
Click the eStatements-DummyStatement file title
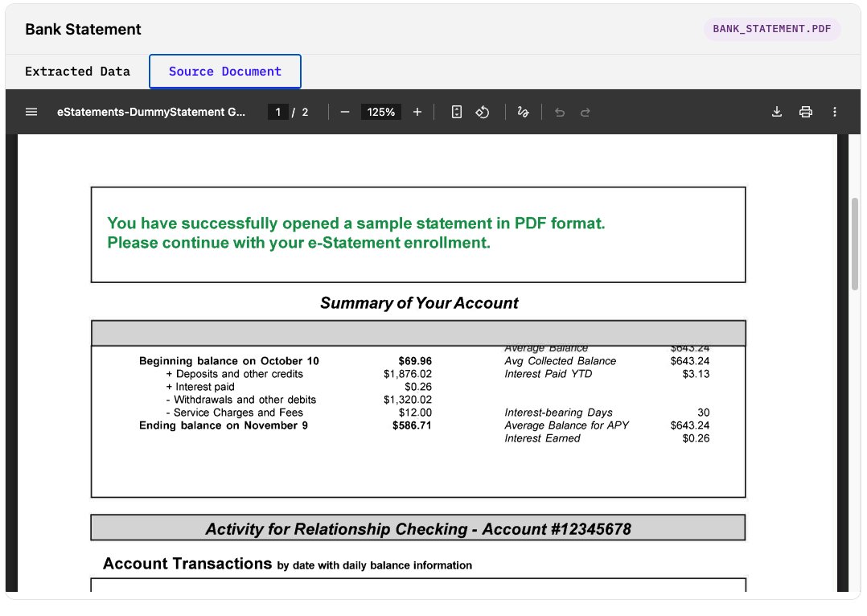151,112
